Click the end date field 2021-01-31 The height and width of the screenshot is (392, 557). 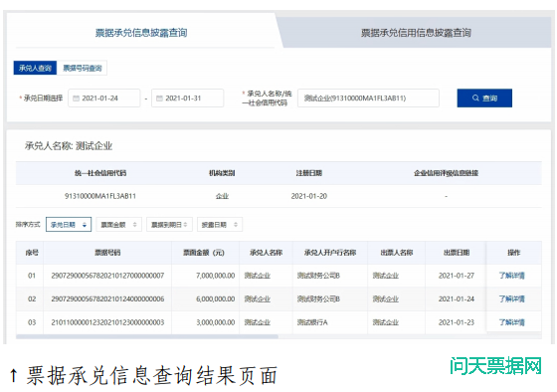pos(188,98)
